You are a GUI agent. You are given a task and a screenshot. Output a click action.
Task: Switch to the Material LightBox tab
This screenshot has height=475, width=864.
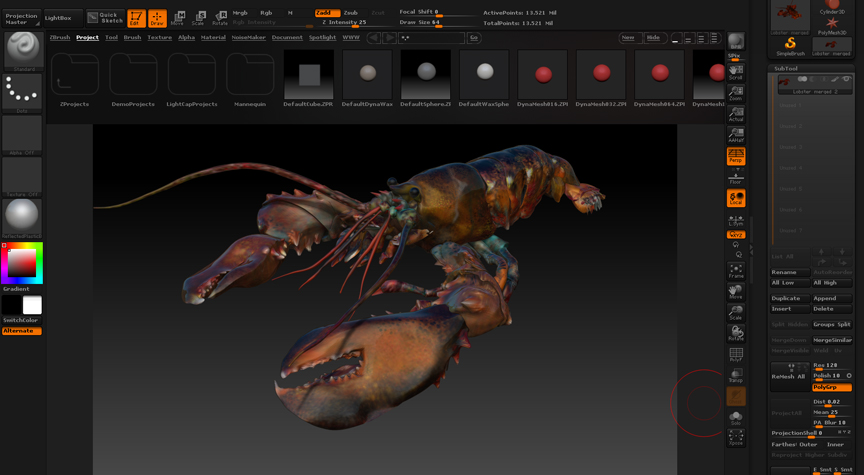coord(213,37)
